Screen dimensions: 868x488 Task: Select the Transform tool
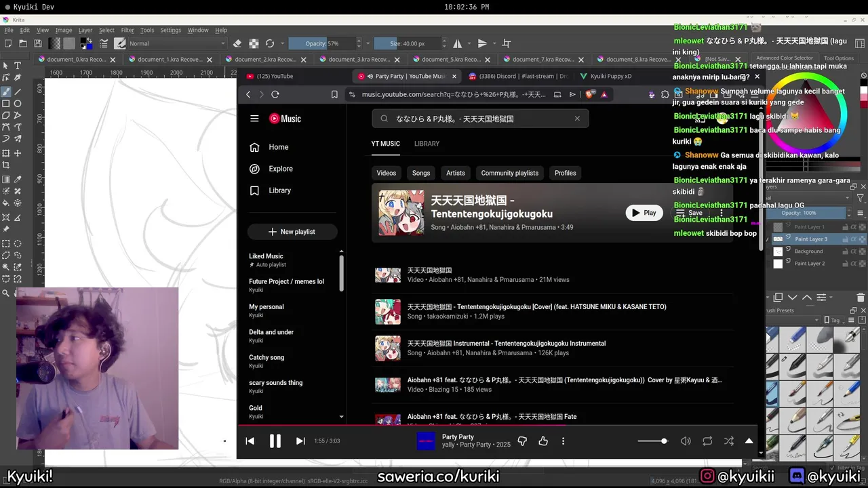tap(6, 153)
